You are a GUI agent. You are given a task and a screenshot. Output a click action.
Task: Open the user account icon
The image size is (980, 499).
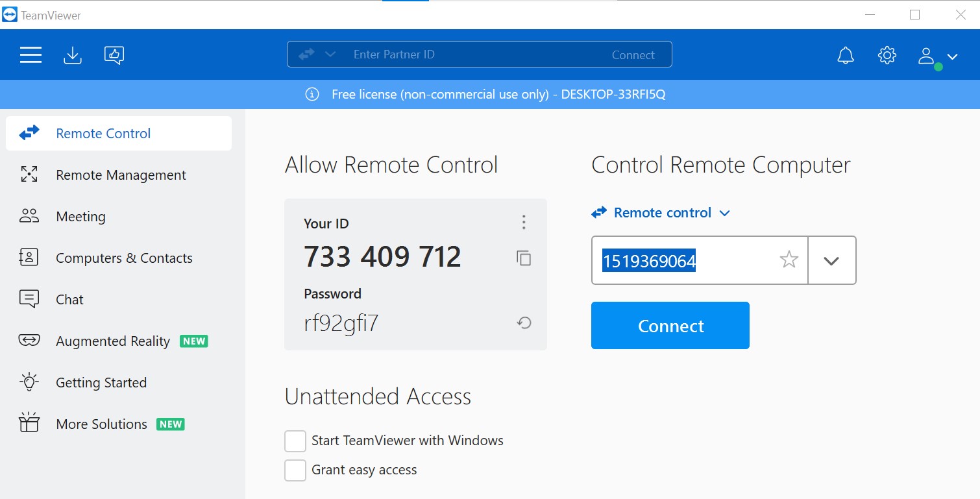coord(927,56)
